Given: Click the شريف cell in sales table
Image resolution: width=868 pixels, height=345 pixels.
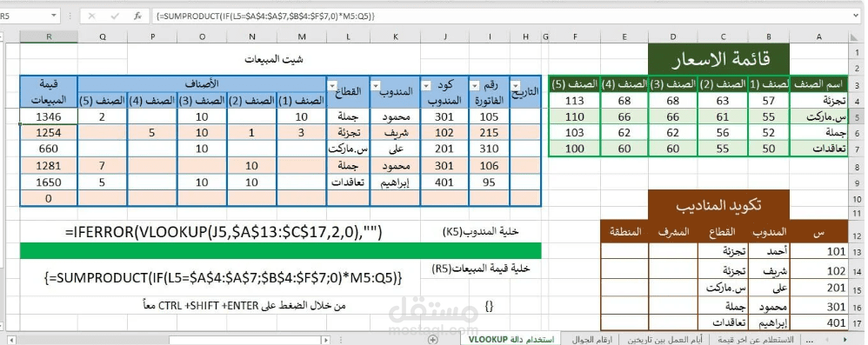Looking at the screenshot, I should click(395, 133).
